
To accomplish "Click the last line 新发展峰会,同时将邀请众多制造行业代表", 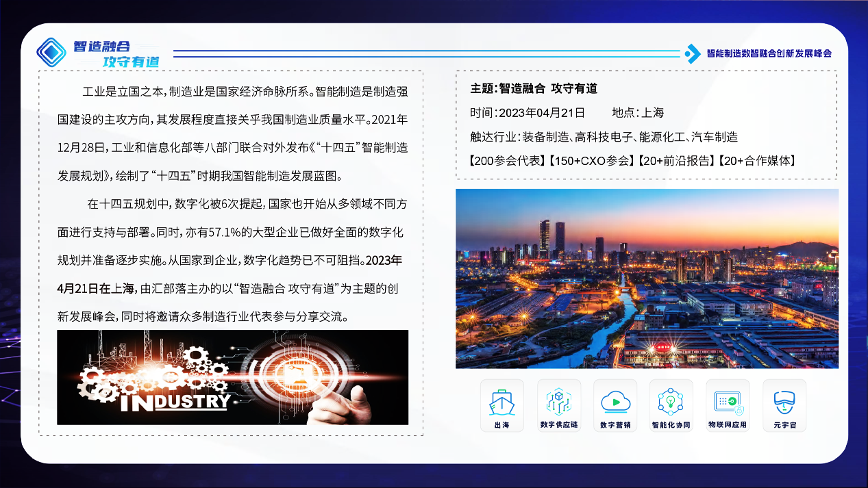I will [x=204, y=316].
